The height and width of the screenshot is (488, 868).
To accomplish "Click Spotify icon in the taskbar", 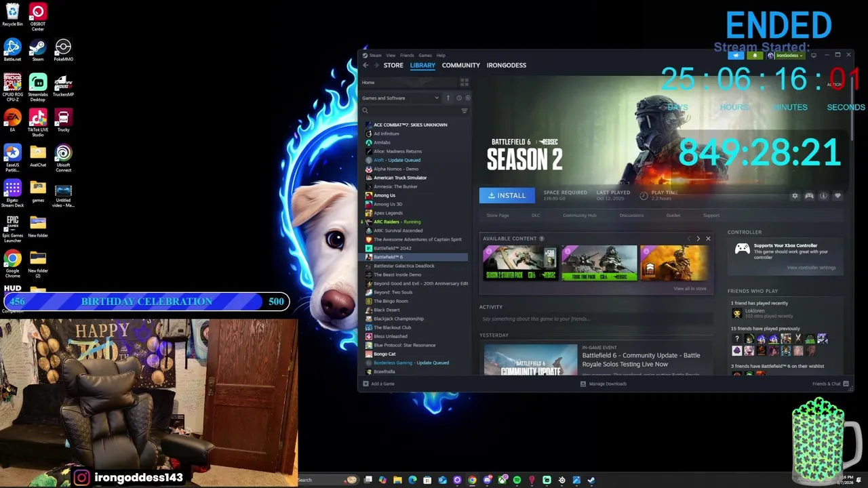I will click(517, 480).
